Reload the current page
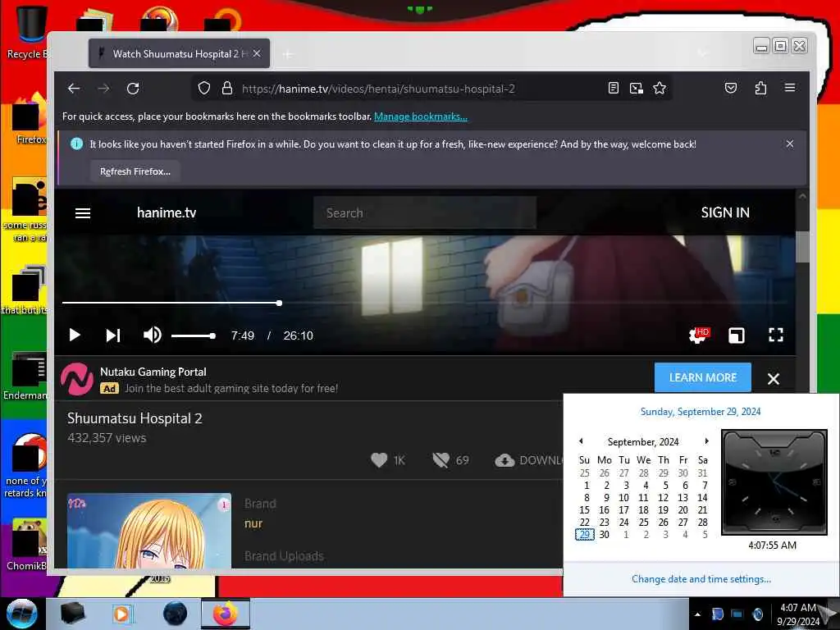Image resolution: width=840 pixels, height=630 pixels. pyautogui.click(x=133, y=89)
